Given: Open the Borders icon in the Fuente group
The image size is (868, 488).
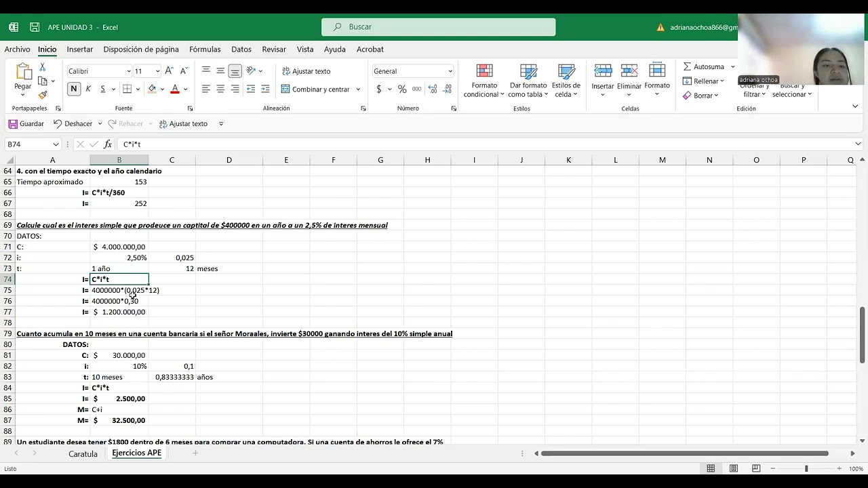Looking at the screenshot, I should (127, 89).
